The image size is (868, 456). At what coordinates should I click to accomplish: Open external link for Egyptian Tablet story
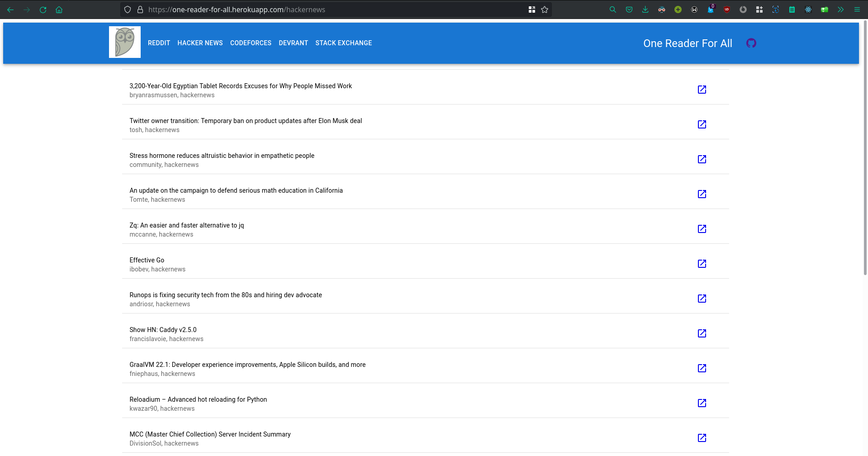tap(702, 90)
